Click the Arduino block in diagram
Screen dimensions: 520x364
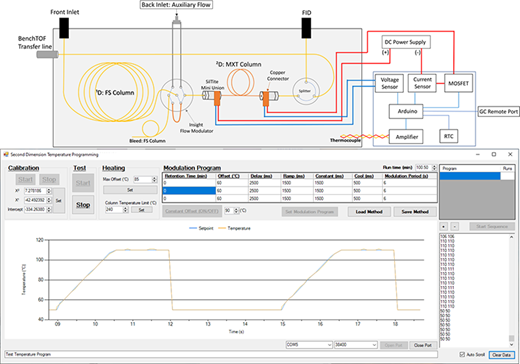click(406, 111)
